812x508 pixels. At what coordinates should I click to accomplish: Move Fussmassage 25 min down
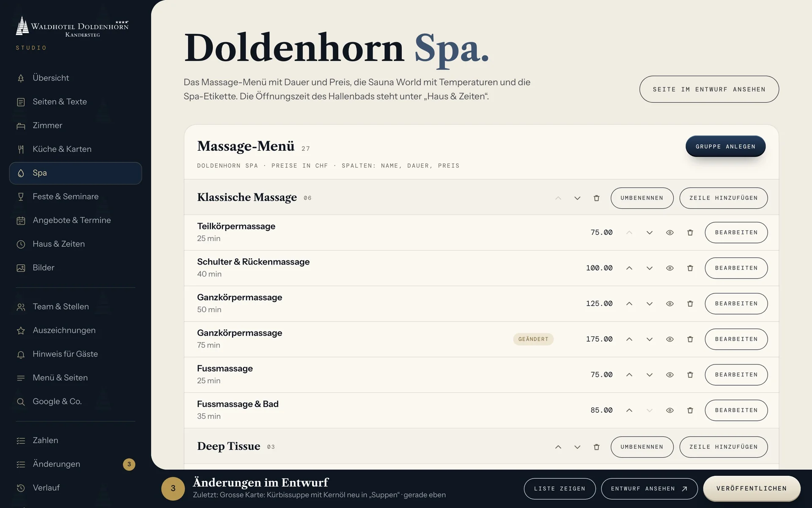coord(650,375)
